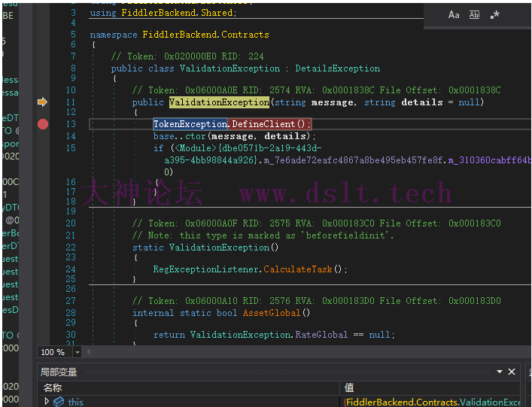Click the 局部变量 panel title

tap(59, 372)
